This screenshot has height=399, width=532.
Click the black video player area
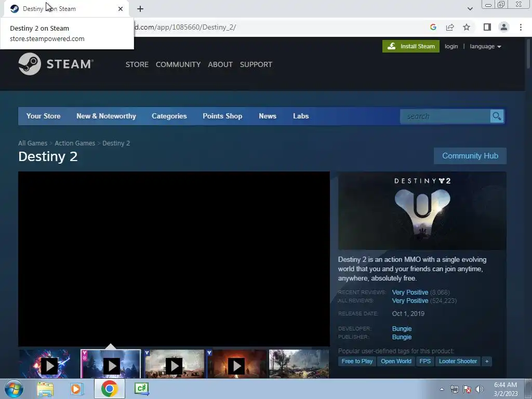pyautogui.click(x=174, y=259)
